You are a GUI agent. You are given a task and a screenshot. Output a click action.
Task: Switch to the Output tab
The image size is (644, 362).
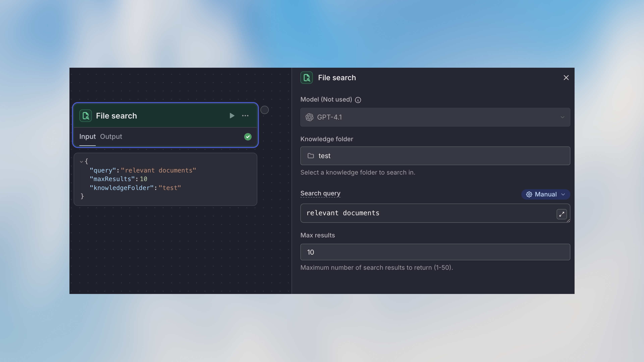[x=111, y=137]
